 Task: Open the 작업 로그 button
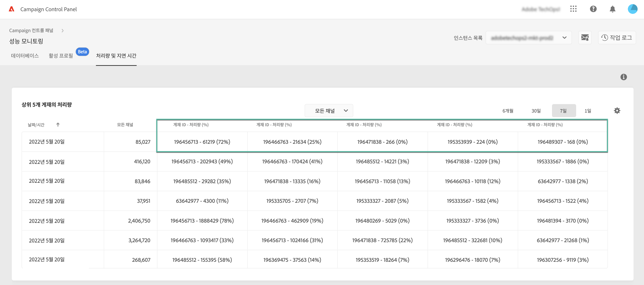coord(617,38)
